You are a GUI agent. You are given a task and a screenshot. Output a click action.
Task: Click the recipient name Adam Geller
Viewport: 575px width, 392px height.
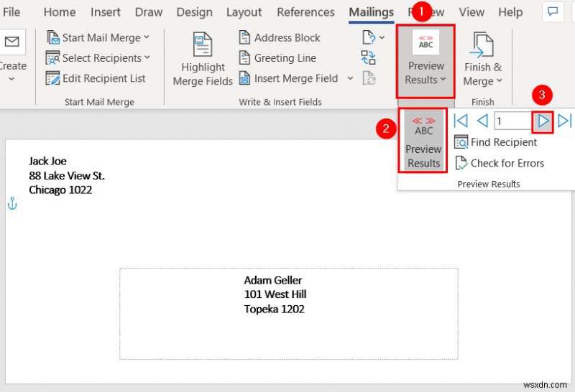273,280
